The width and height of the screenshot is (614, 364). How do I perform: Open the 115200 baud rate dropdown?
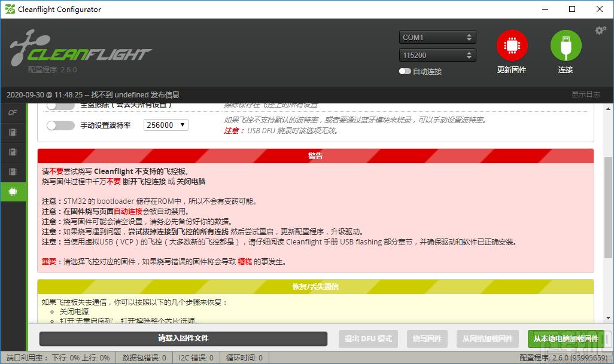click(437, 55)
